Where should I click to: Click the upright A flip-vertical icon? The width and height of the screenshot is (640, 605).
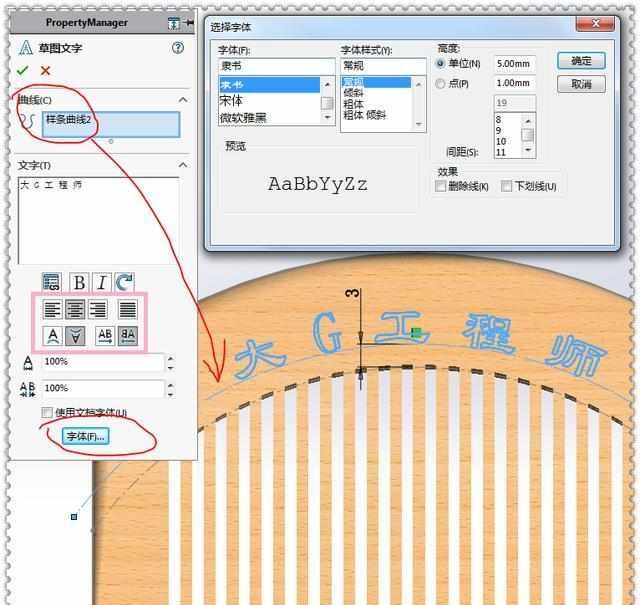[53, 336]
